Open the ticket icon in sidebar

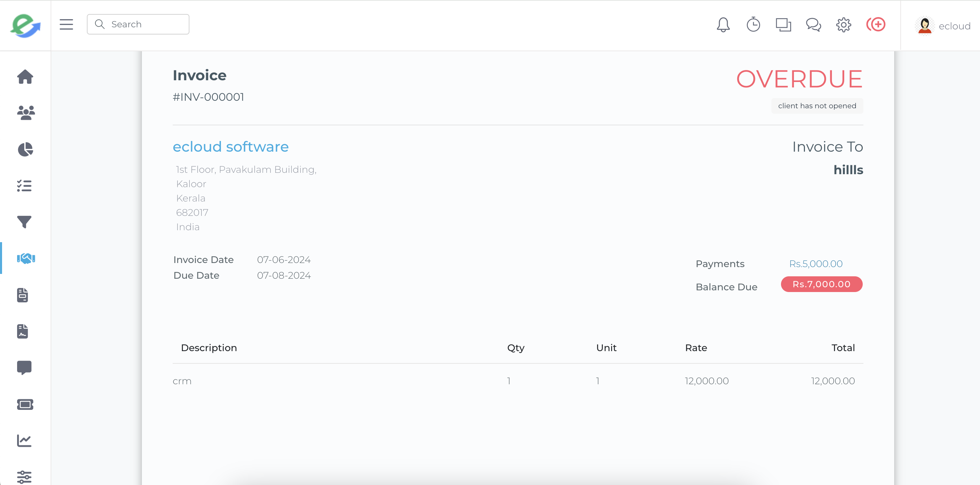25,404
